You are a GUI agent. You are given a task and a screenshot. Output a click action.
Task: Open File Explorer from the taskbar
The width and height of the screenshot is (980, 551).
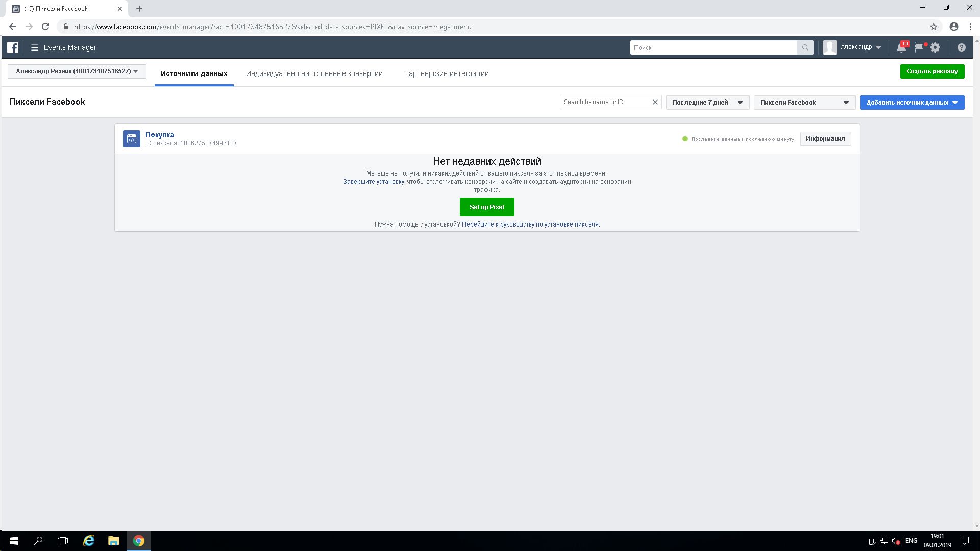[x=113, y=541]
